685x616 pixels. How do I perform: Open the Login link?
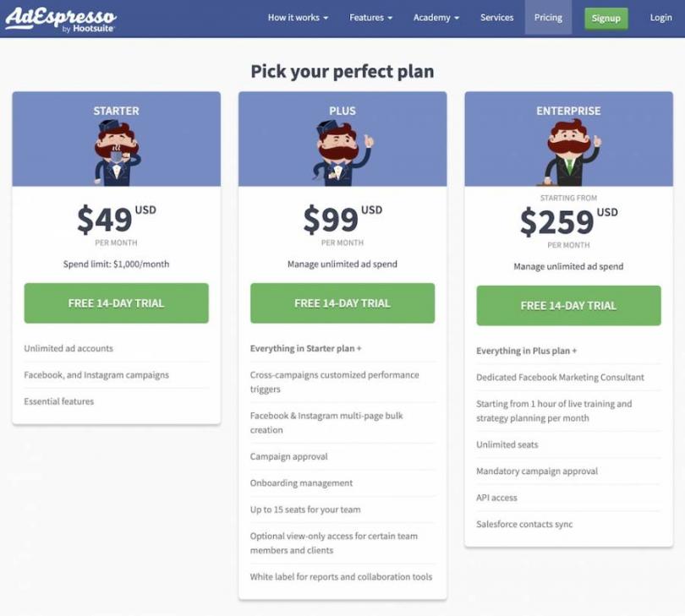(660, 18)
